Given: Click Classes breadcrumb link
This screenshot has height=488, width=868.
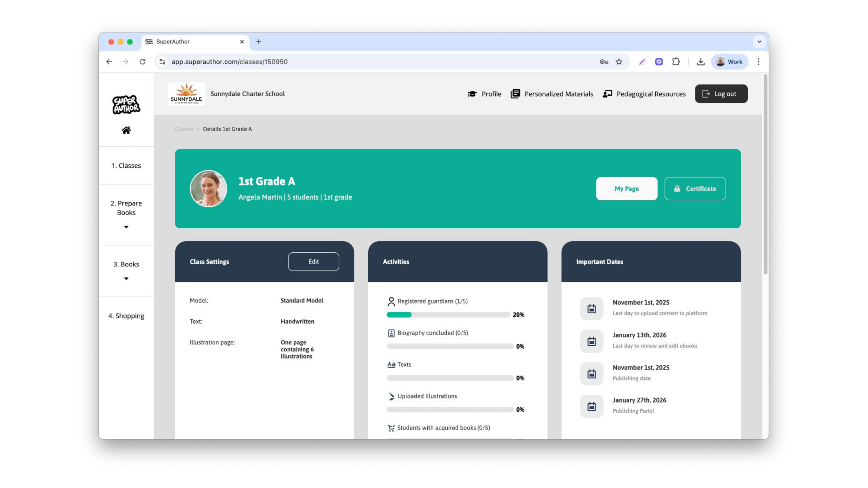Looking at the screenshot, I should tap(184, 129).
